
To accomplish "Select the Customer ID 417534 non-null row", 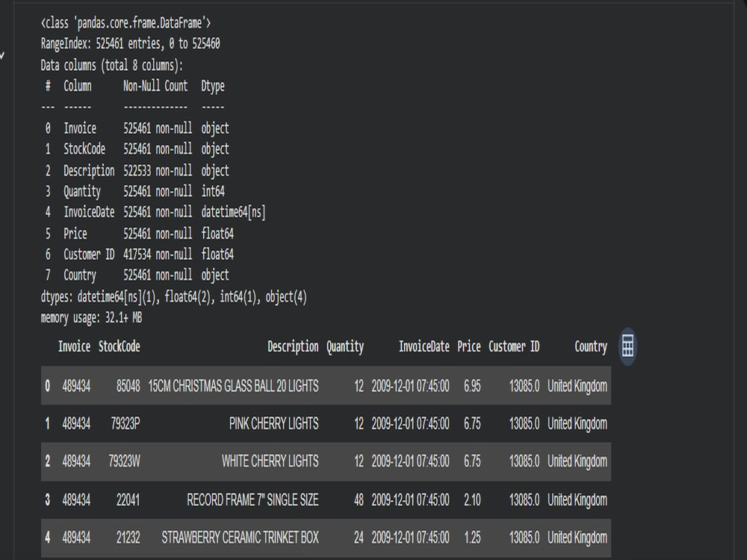I will point(140,255).
